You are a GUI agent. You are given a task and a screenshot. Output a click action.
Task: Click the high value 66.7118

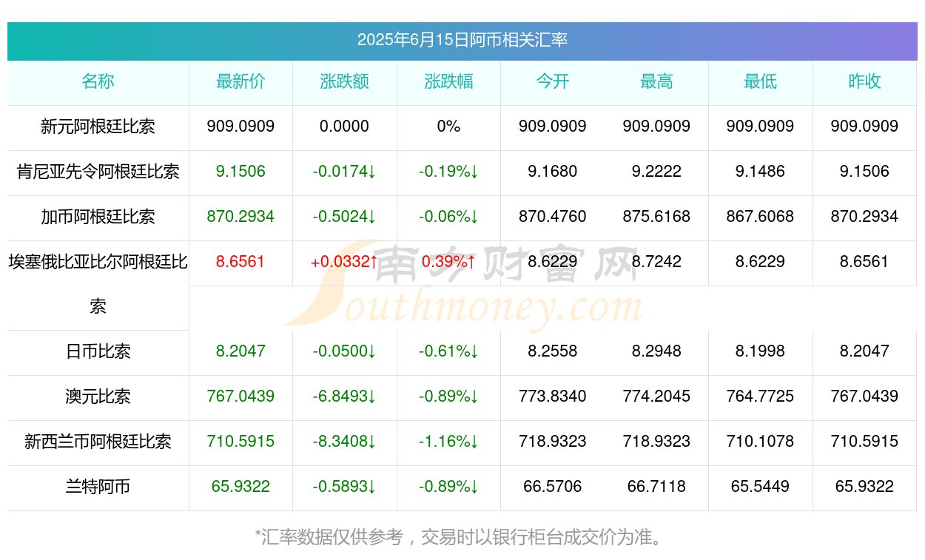[x=656, y=487]
